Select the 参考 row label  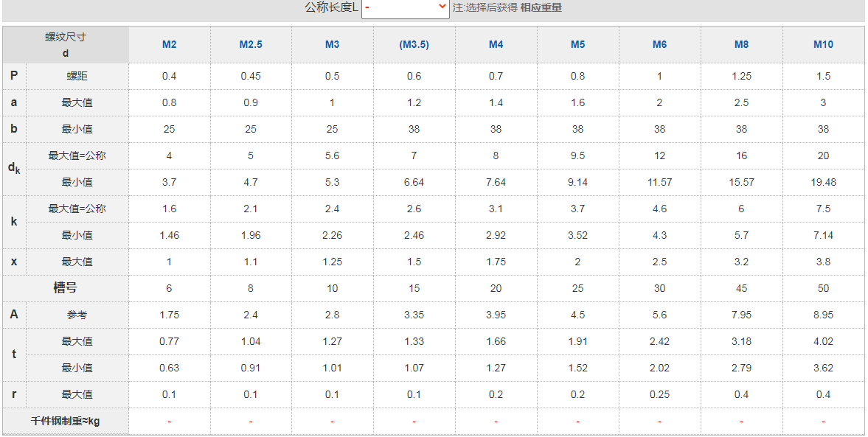77,315
